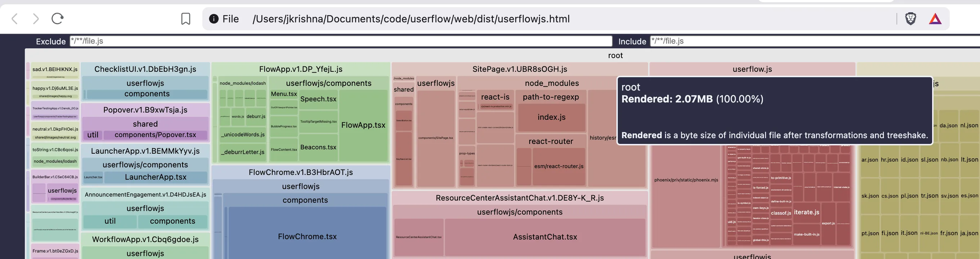Image resolution: width=980 pixels, height=259 pixels.
Task: Select the root treemap header
Action: pos(615,55)
